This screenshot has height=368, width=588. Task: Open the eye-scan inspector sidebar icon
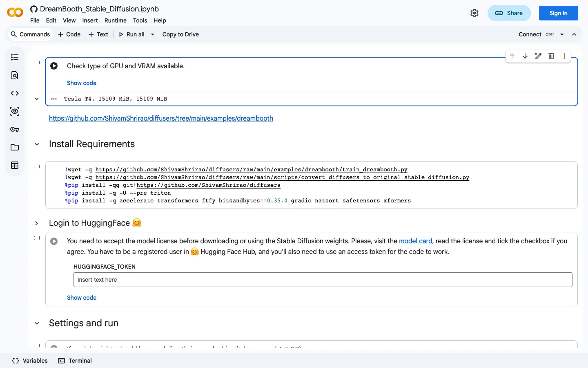coord(15,111)
